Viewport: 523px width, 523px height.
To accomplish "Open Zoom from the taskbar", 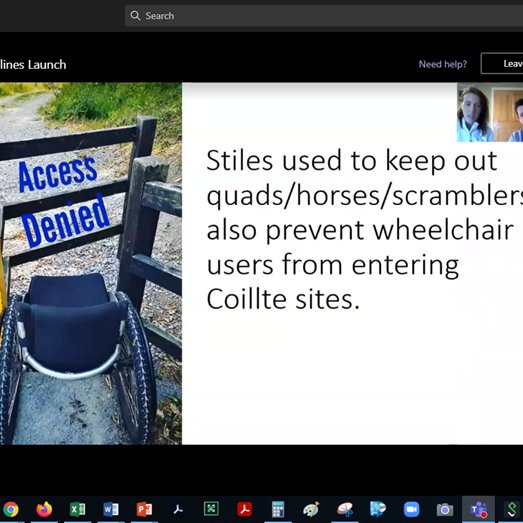I will point(412,509).
